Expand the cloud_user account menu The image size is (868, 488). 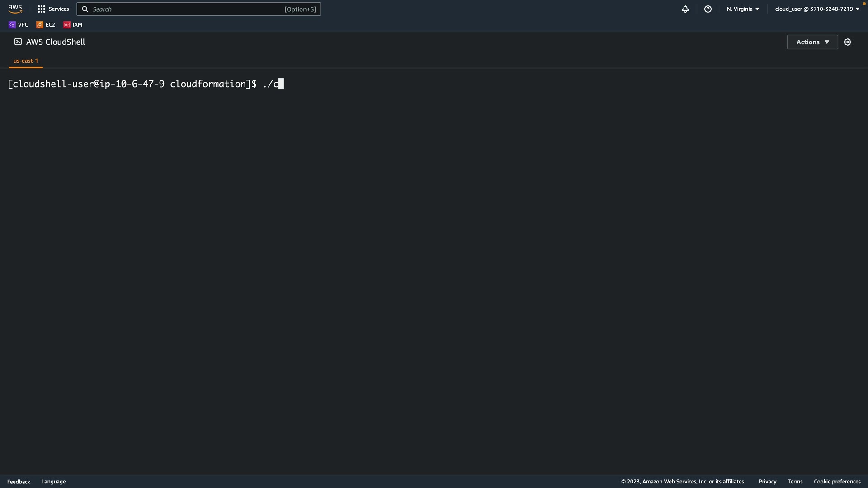[x=817, y=9]
